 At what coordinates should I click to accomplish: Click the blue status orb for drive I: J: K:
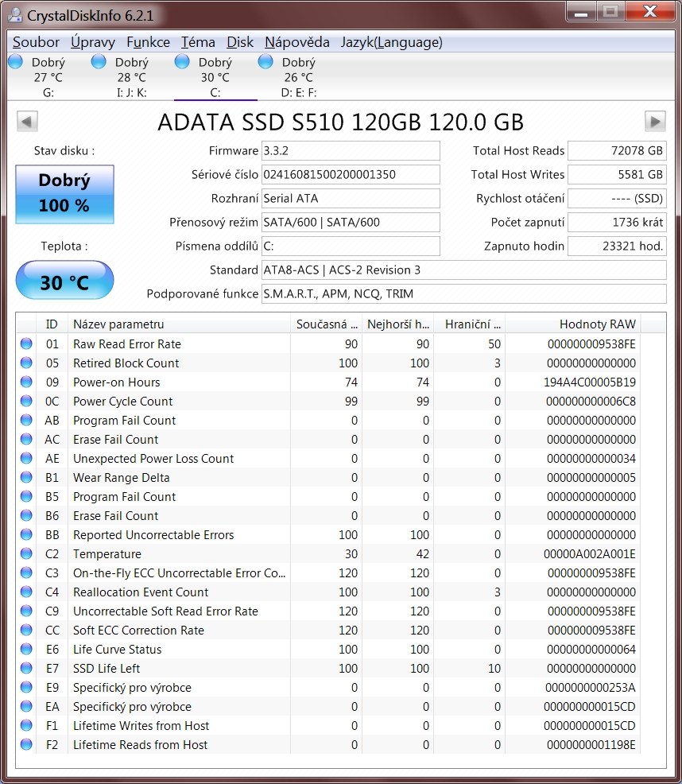99,62
